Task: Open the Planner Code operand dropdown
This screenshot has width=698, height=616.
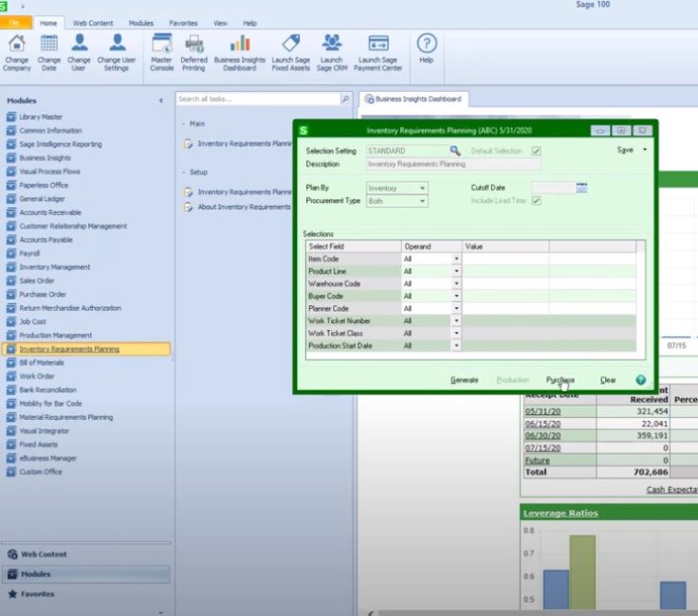Action: click(456, 309)
